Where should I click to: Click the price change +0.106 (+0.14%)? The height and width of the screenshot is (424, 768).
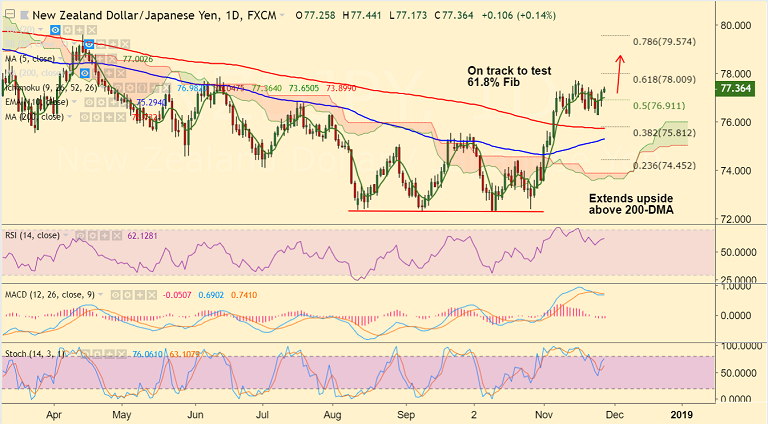point(519,15)
